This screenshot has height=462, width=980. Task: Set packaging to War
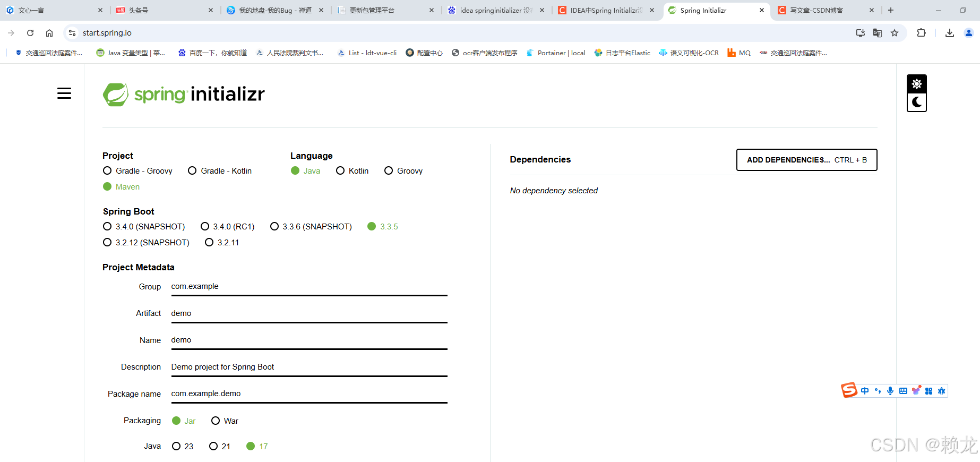tap(225, 421)
